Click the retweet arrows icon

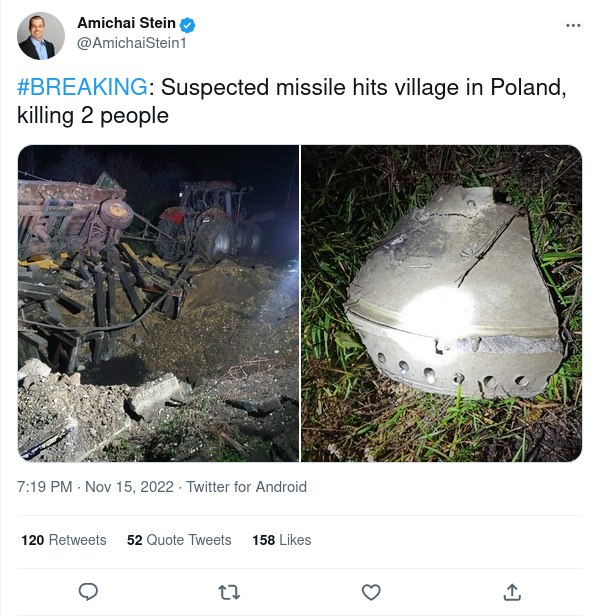(x=229, y=592)
